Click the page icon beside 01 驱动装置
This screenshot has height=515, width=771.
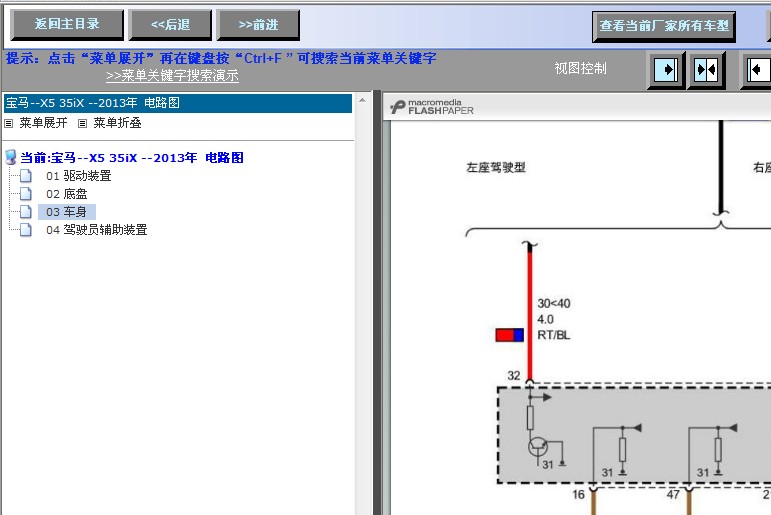coord(26,176)
